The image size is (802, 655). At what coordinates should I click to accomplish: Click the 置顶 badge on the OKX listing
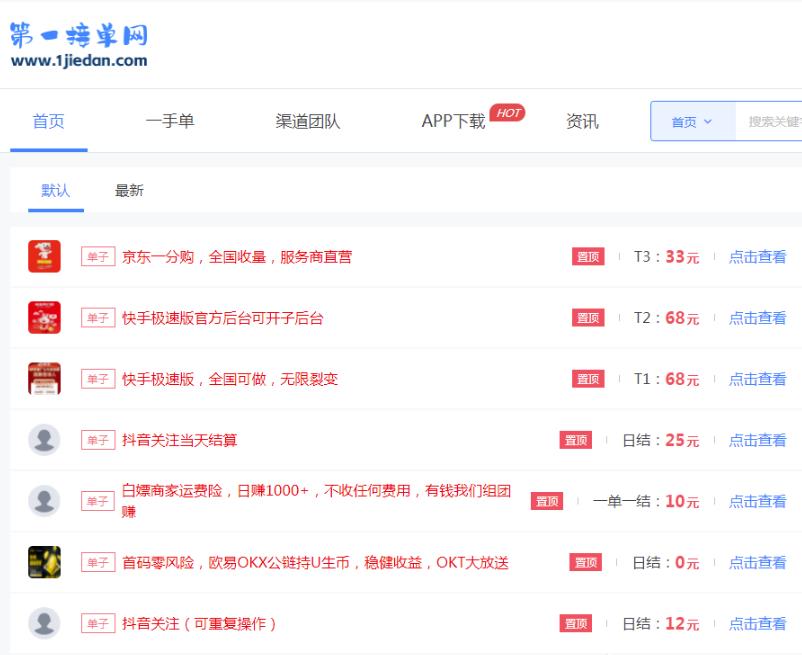(586, 562)
